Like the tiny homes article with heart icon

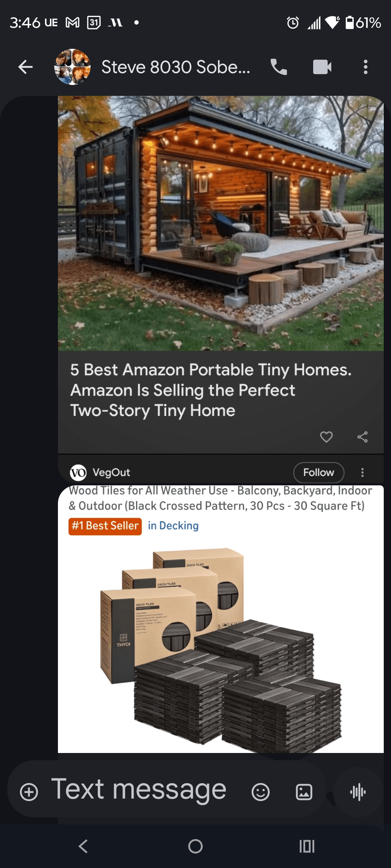pos(326,437)
